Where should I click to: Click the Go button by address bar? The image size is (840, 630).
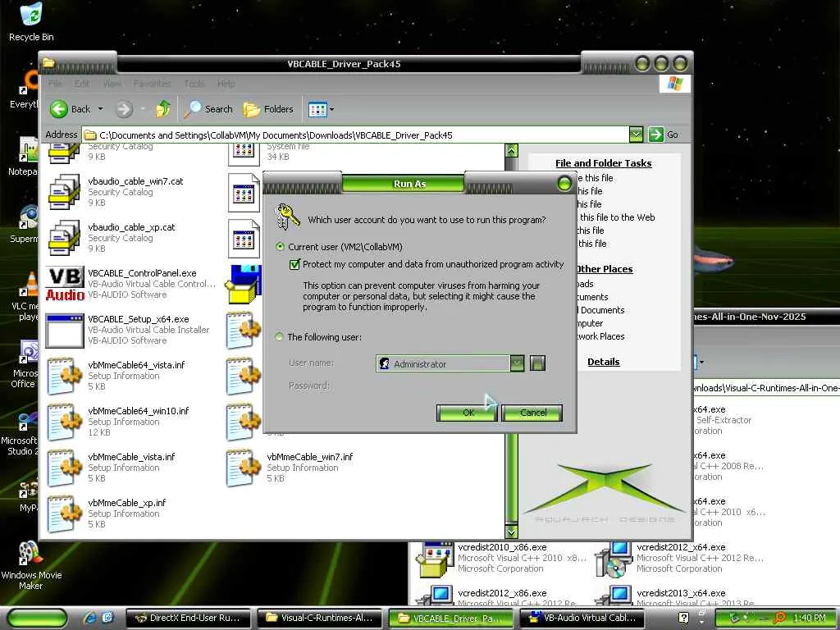pyautogui.click(x=664, y=135)
